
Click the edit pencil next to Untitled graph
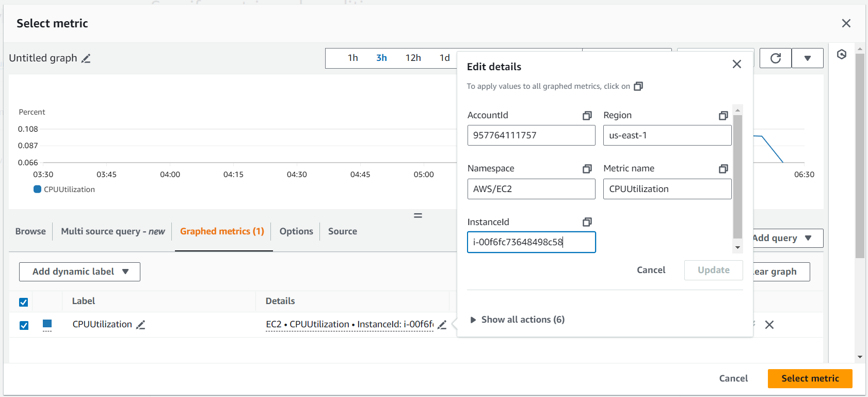86,58
